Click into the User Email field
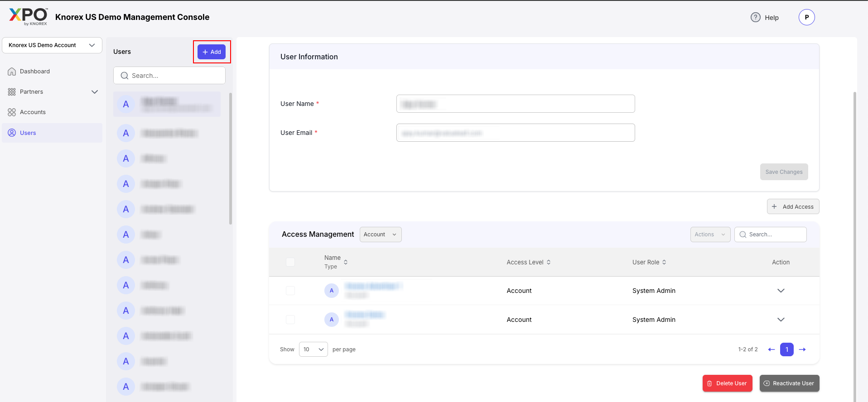 pyautogui.click(x=516, y=133)
